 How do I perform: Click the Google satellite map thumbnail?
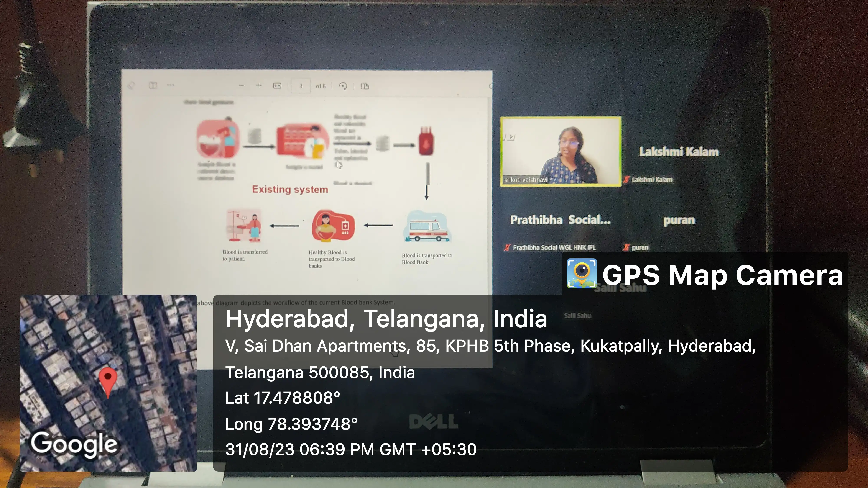tap(108, 383)
